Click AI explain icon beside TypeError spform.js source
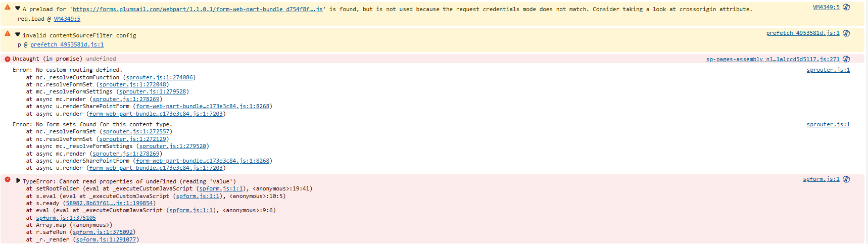 point(846,179)
